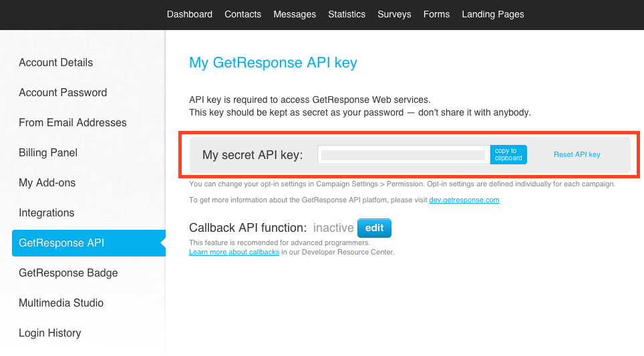Click the Reset API key link
The image size is (644, 356).
(577, 155)
